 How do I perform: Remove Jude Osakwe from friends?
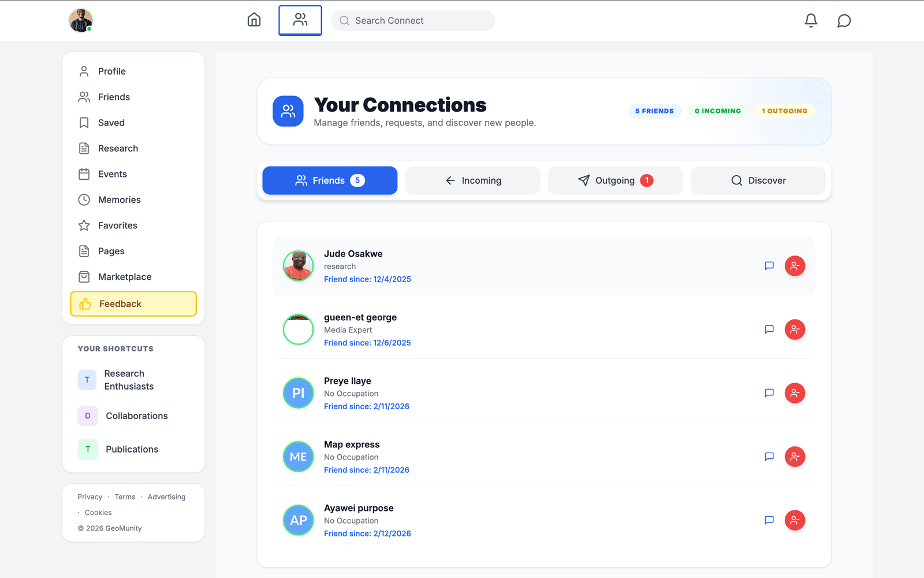tap(795, 266)
